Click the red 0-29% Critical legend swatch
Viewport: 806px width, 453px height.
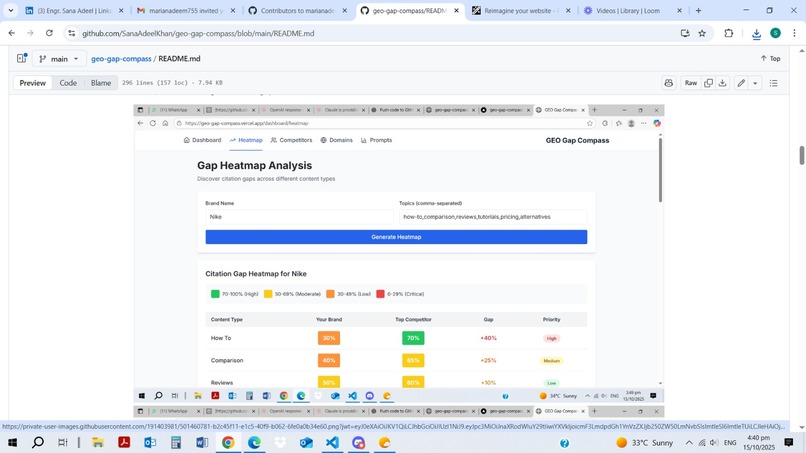coord(380,294)
